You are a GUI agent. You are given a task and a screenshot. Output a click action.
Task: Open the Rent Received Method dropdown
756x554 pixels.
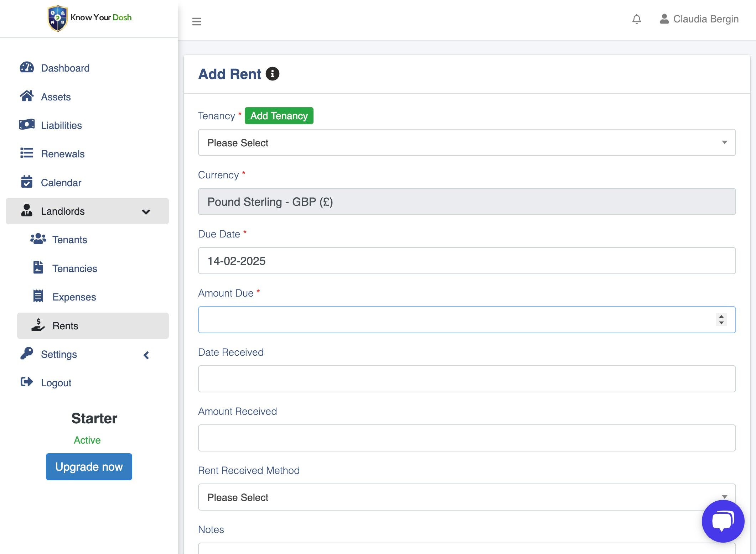tap(467, 497)
